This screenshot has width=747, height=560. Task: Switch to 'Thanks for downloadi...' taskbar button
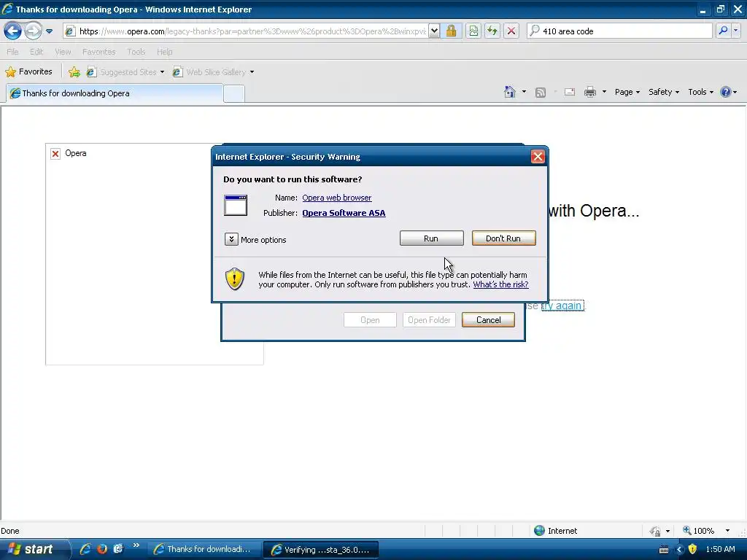click(203, 549)
